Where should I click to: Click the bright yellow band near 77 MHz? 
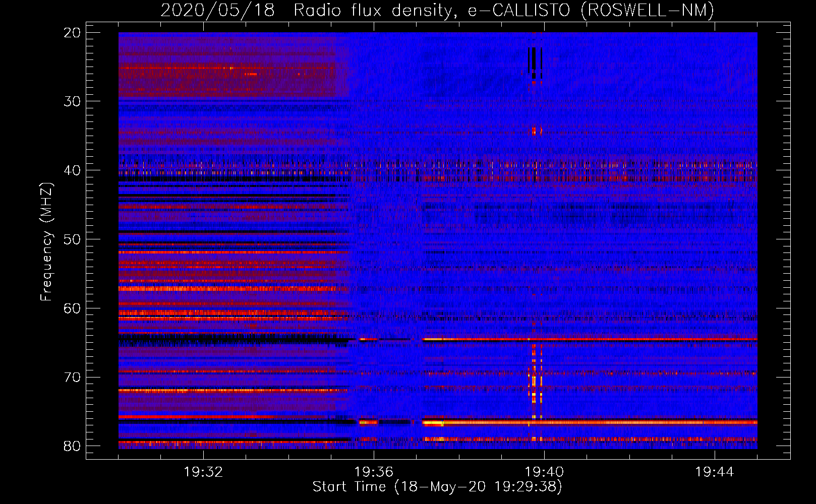pos(555,422)
